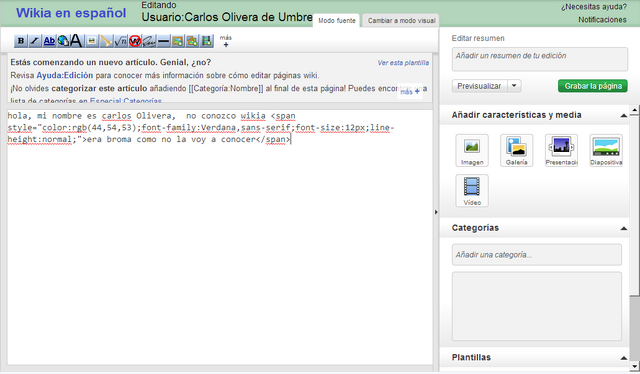Add a Presentación from the media panel
This screenshot has height=374, width=640.
coord(561,150)
